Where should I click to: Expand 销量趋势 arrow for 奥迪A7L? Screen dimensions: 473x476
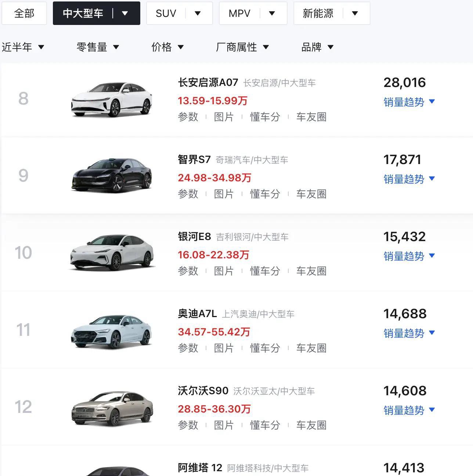pos(432,333)
